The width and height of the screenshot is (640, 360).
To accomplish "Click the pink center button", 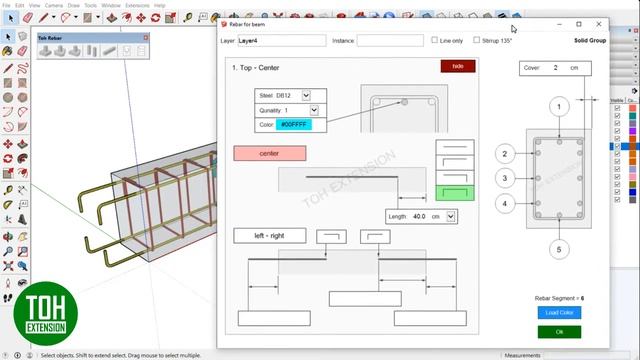I will (x=270, y=153).
